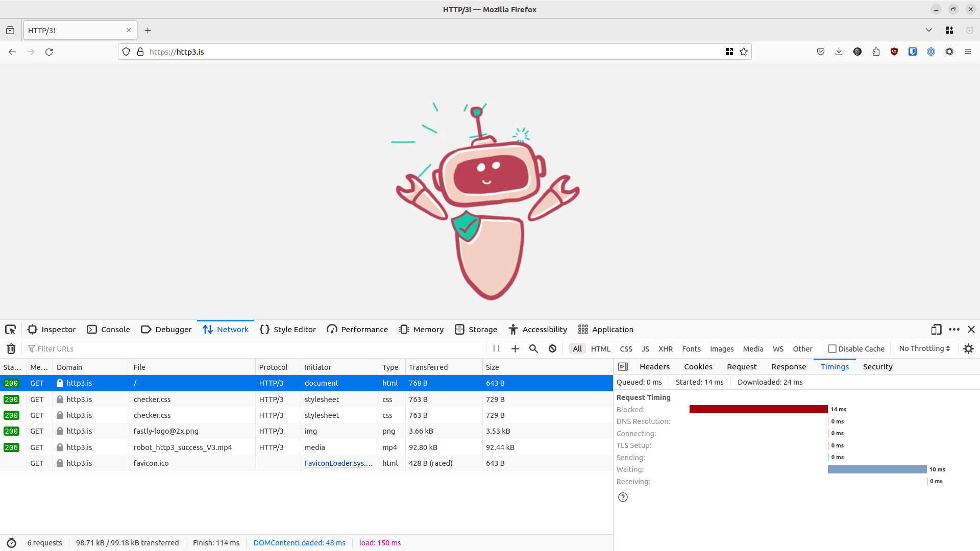The height and width of the screenshot is (551, 980).
Task: Select the robot_http3_success_V3.mp4 request
Action: pos(306,447)
